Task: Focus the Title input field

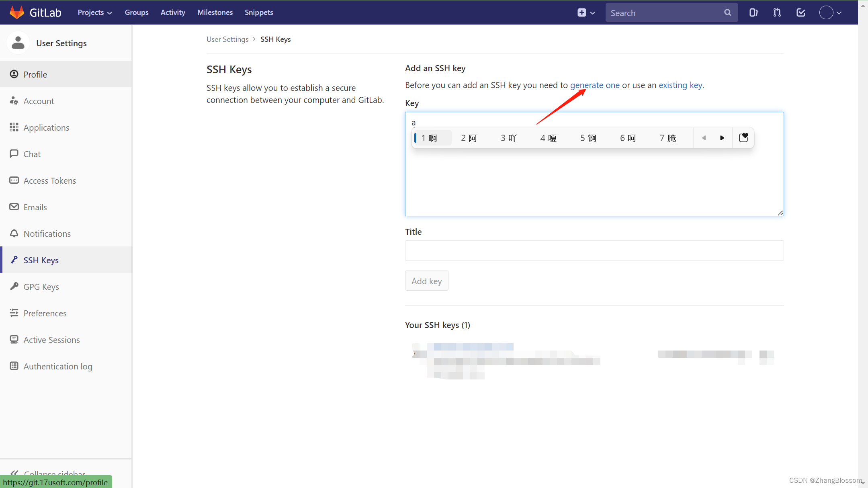Action: (x=594, y=250)
